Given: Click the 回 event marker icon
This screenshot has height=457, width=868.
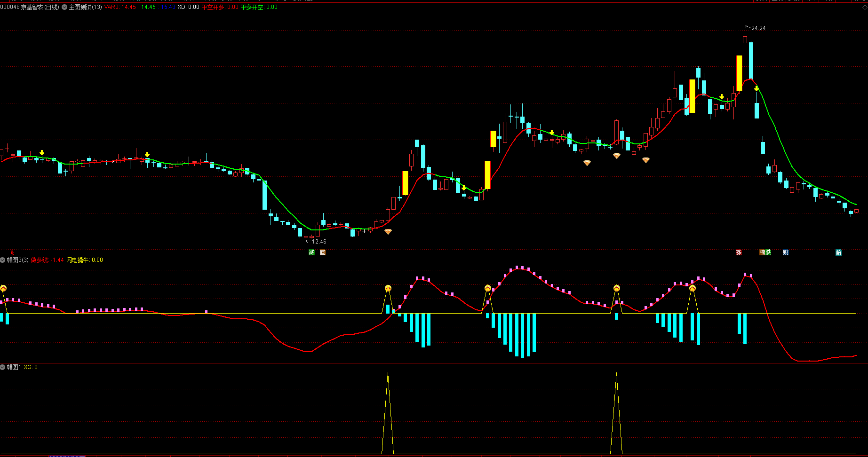Looking at the screenshot, I should click(x=323, y=252).
